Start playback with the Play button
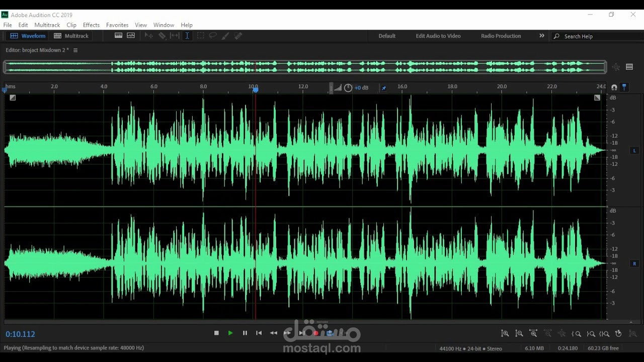644x362 pixels. coord(230,333)
